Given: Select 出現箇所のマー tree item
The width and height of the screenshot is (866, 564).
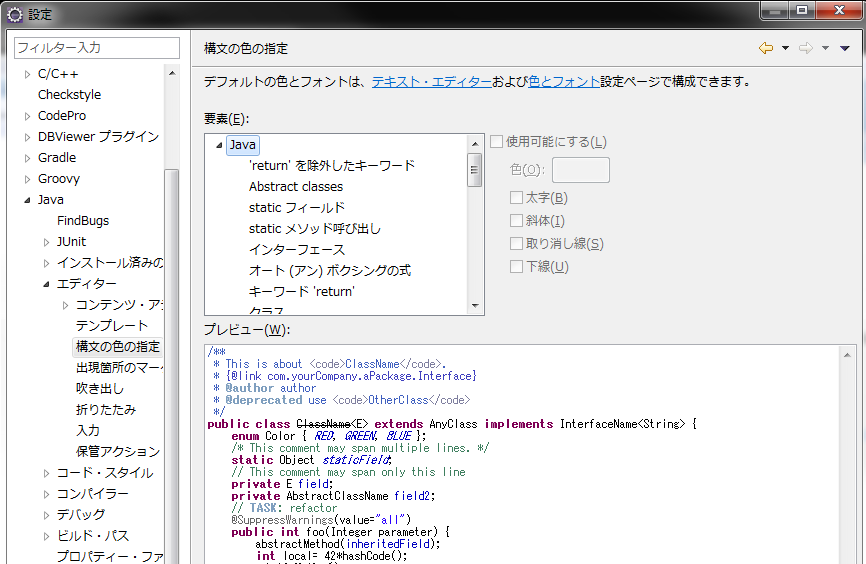Looking at the screenshot, I should 119,367.
